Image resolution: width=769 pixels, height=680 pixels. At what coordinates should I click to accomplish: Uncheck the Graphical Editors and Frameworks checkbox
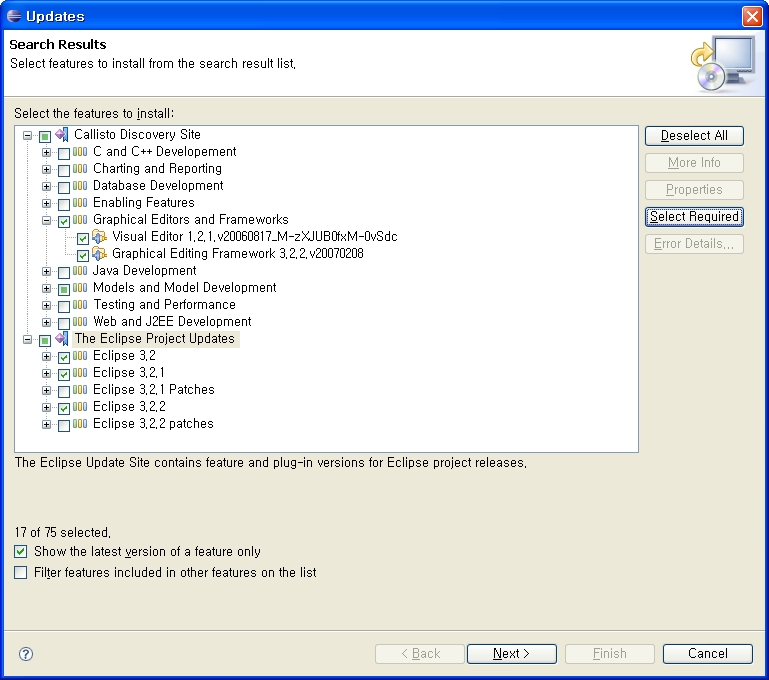coord(64,222)
